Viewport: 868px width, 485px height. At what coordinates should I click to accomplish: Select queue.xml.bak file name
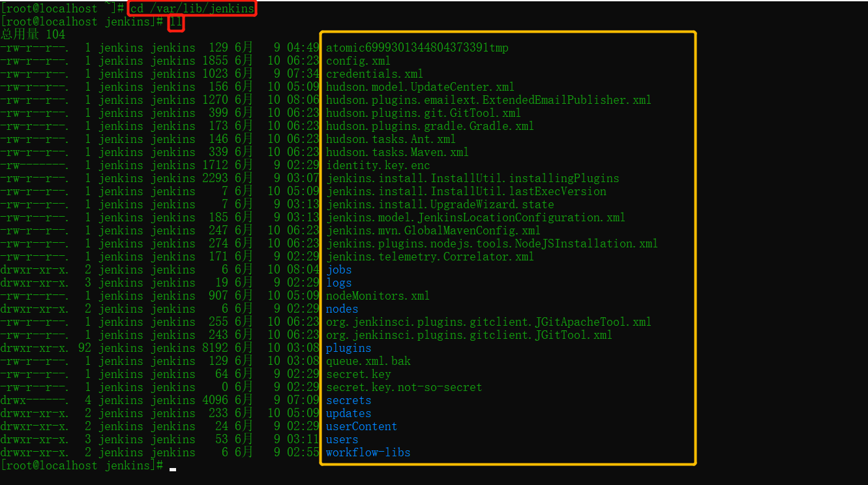pos(368,361)
